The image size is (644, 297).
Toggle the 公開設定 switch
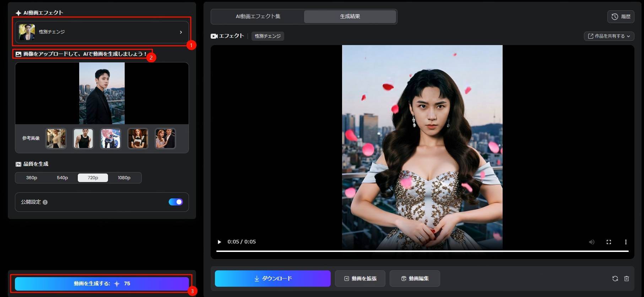click(176, 202)
